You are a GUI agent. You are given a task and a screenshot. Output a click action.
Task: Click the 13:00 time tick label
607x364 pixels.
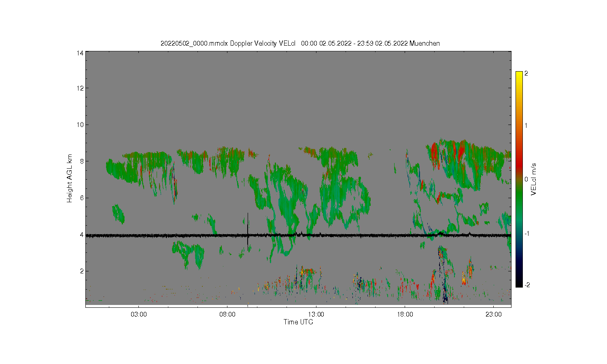(x=316, y=314)
